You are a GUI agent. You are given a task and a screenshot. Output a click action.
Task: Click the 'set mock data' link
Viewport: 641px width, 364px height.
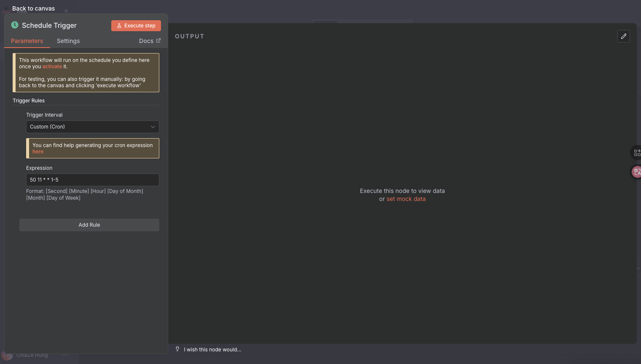coord(406,199)
